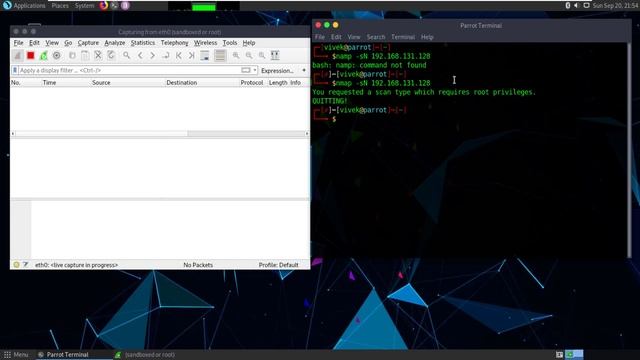Open the Wireless menu

pos(205,43)
